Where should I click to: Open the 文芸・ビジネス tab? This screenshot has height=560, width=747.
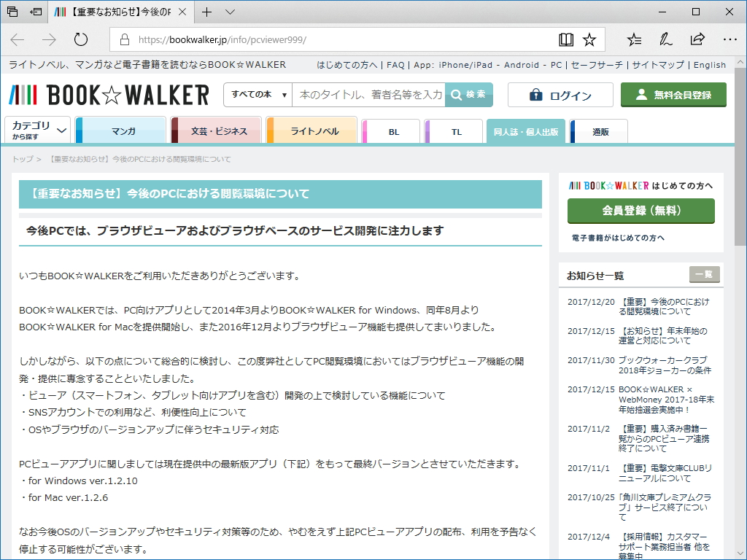216,130
